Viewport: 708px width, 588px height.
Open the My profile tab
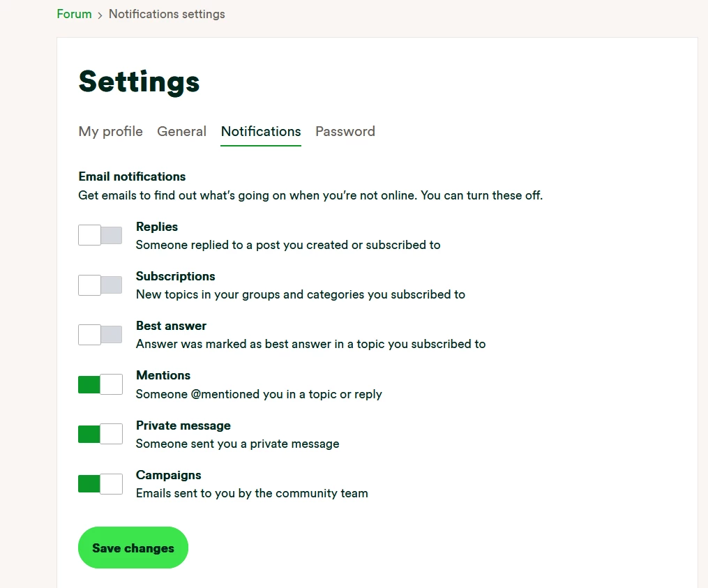pos(110,131)
